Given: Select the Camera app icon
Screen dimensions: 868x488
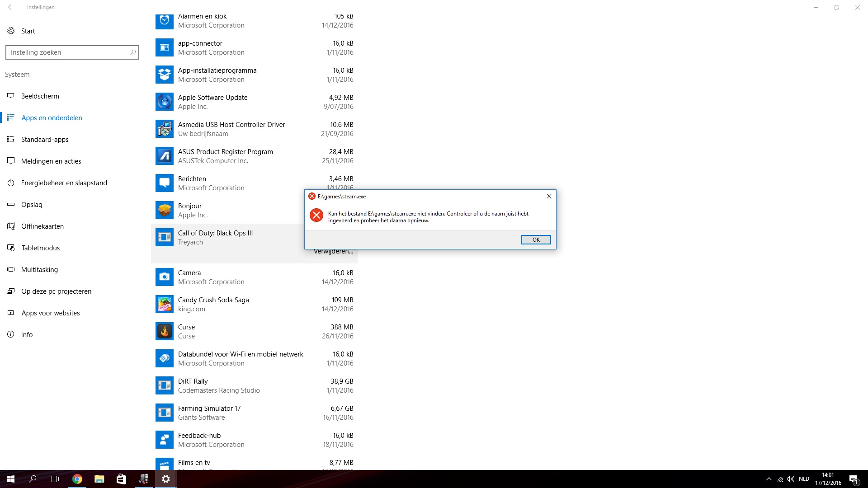Looking at the screenshot, I should point(165,277).
